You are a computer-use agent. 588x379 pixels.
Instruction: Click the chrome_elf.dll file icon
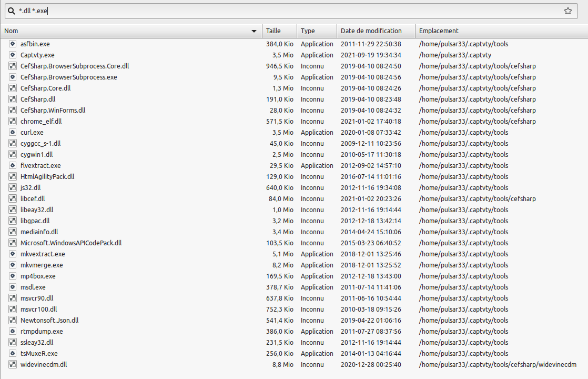[x=13, y=122]
